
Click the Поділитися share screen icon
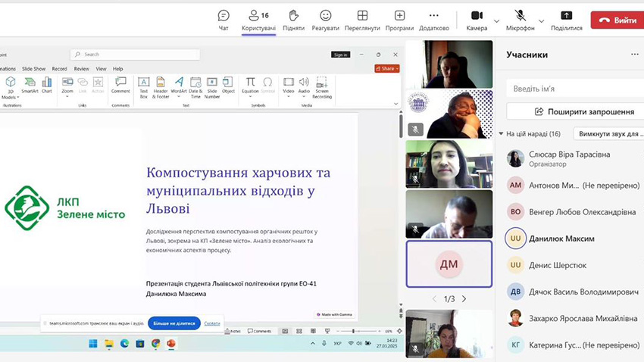566,16
